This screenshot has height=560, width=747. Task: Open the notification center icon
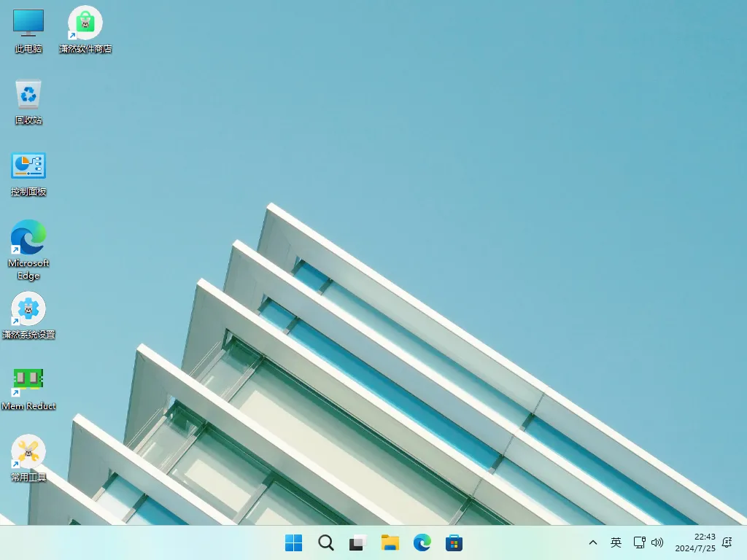[727, 542]
